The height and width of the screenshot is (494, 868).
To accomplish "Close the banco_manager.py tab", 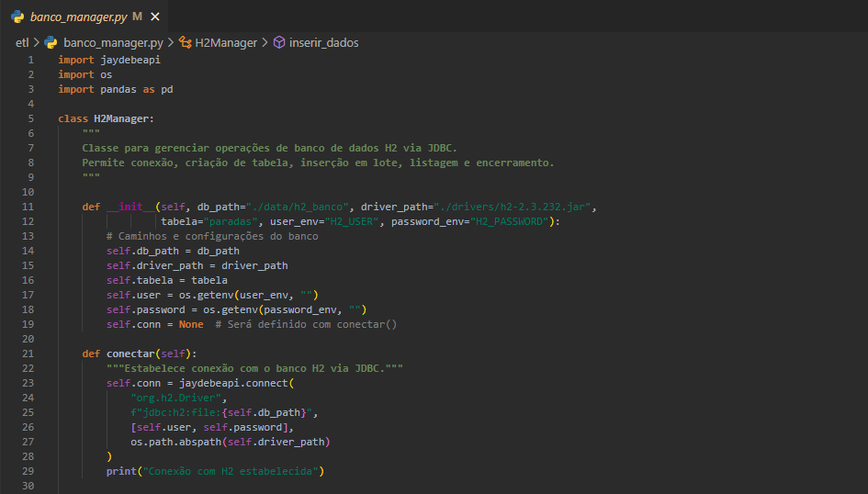I will [x=155, y=17].
